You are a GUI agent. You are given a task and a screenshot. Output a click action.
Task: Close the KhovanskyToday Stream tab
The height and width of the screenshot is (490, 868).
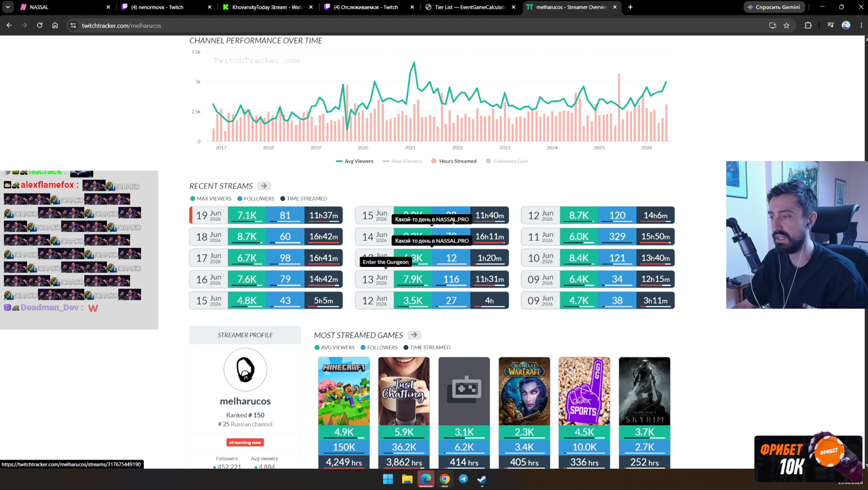pyautogui.click(x=311, y=7)
